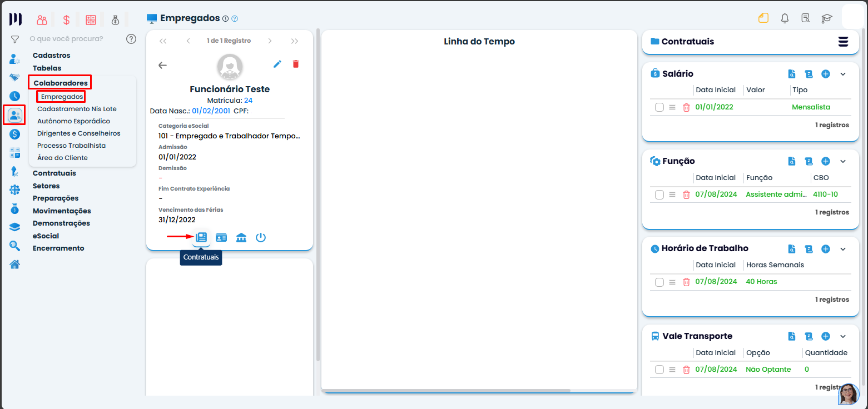
Task: Click the power icon on employee card
Action: tap(261, 238)
